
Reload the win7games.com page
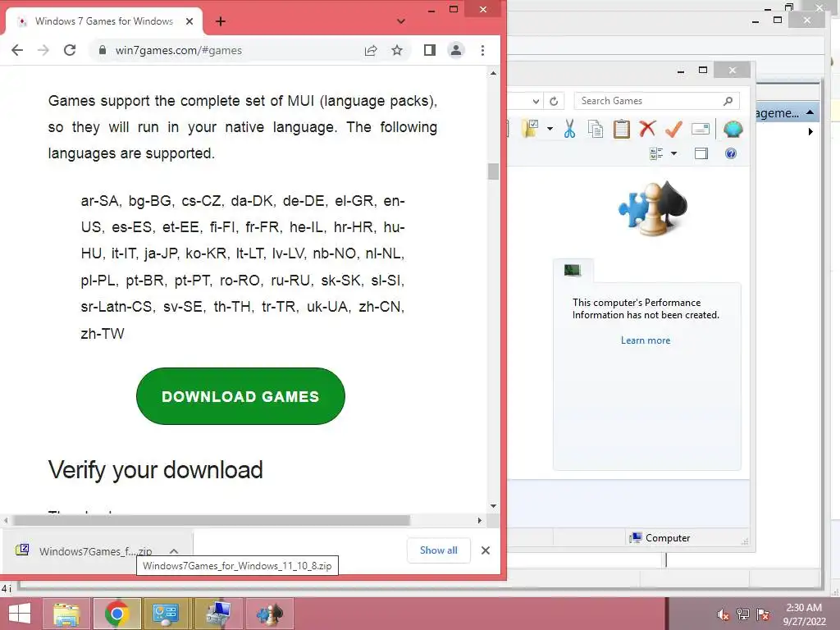70,50
